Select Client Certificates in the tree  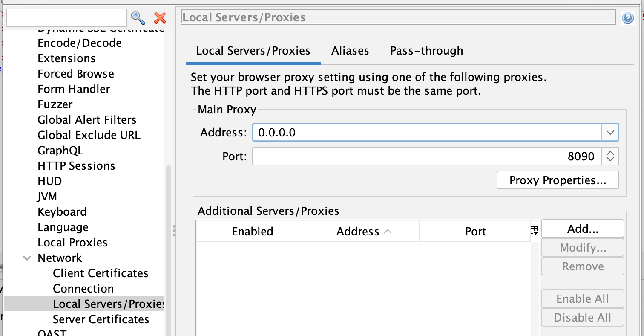pyautogui.click(x=101, y=273)
